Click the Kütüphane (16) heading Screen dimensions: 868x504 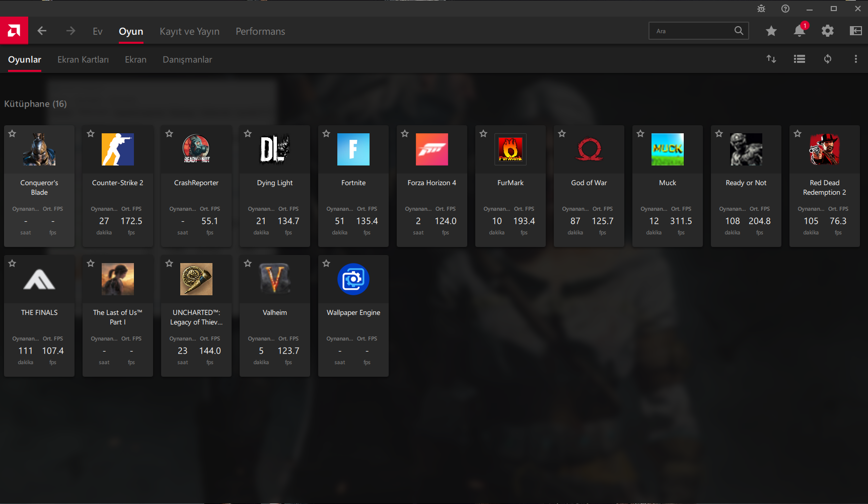(x=35, y=104)
